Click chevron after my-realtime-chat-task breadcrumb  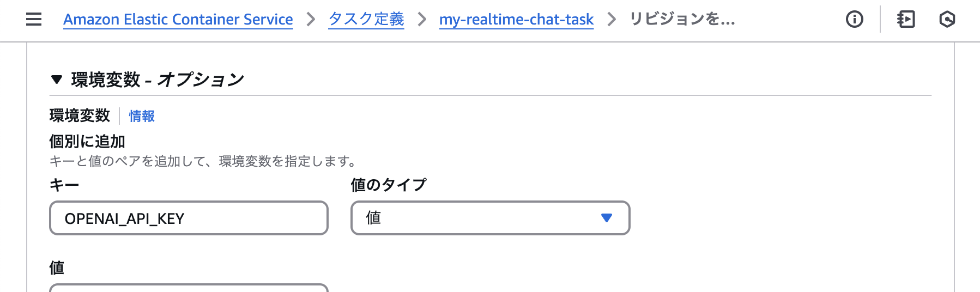coord(612,20)
